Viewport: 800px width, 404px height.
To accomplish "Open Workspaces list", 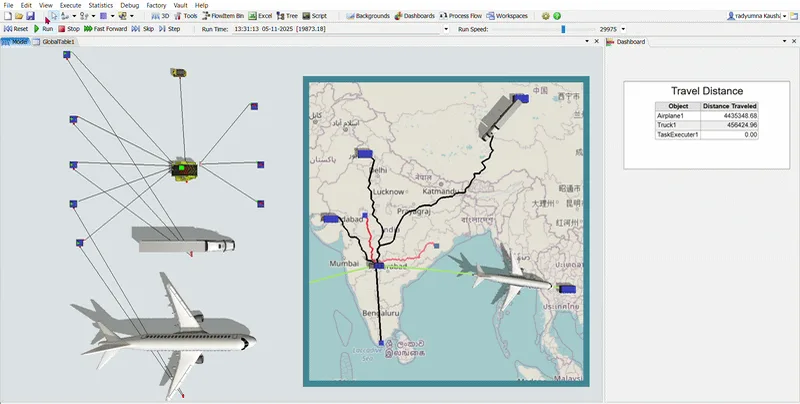I will coord(507,16).
